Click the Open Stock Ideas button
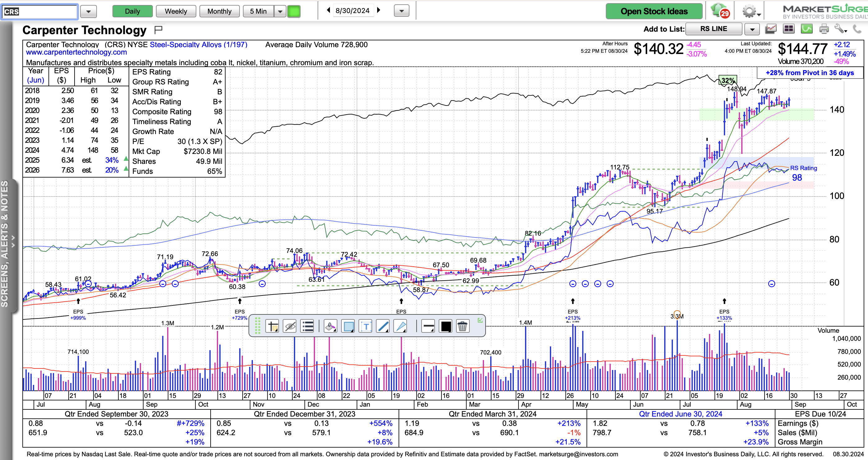 (654, 11)
